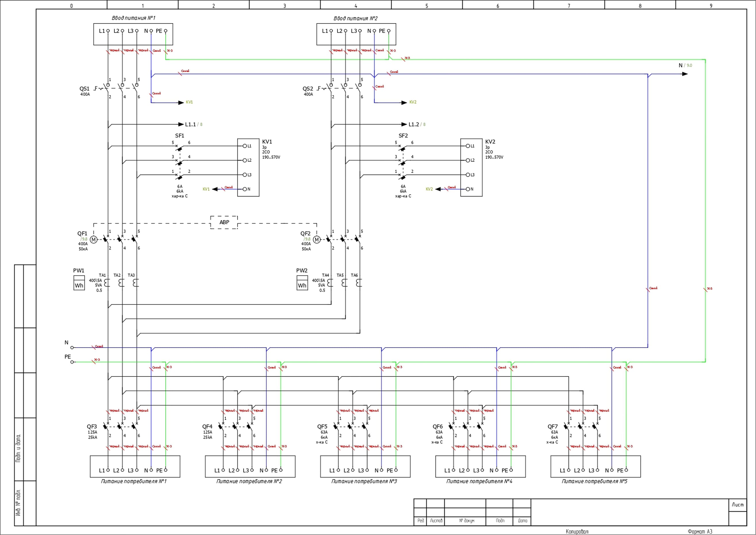Image resolution: width=756 pixels, height=535 pixels.
Task: Select the PW2 Wh meter symbol
Action: click(302, 283)
